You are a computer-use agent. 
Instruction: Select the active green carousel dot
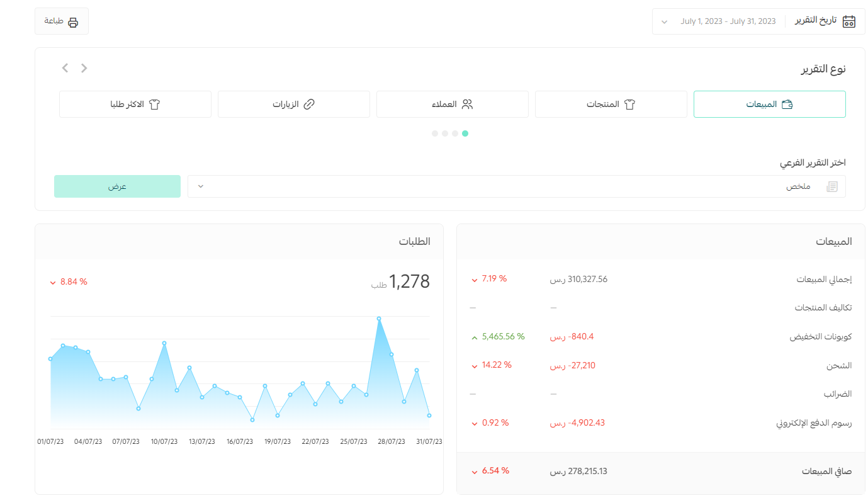[465, 133]
